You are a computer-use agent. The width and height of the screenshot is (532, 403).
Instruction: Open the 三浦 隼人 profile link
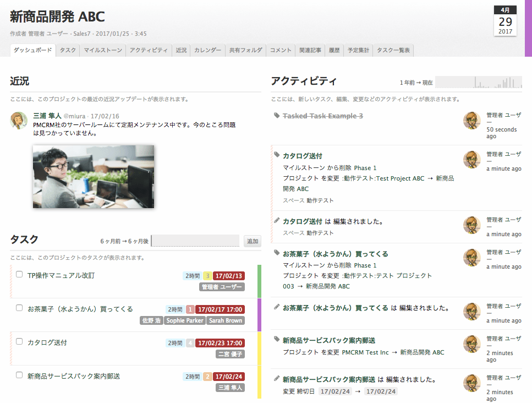pyautogui.click(x=47, y=116)
